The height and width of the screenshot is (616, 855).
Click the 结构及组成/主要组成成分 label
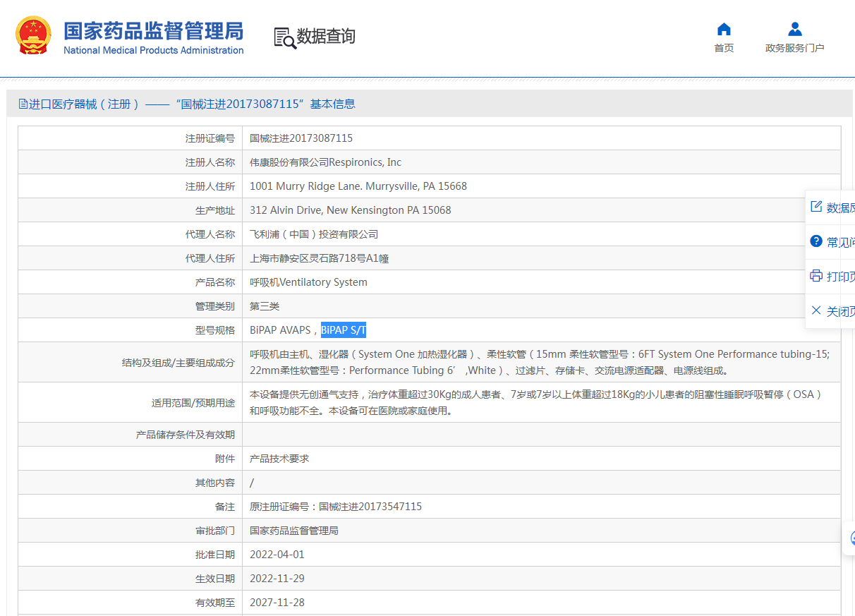click(x=178, y=363)
